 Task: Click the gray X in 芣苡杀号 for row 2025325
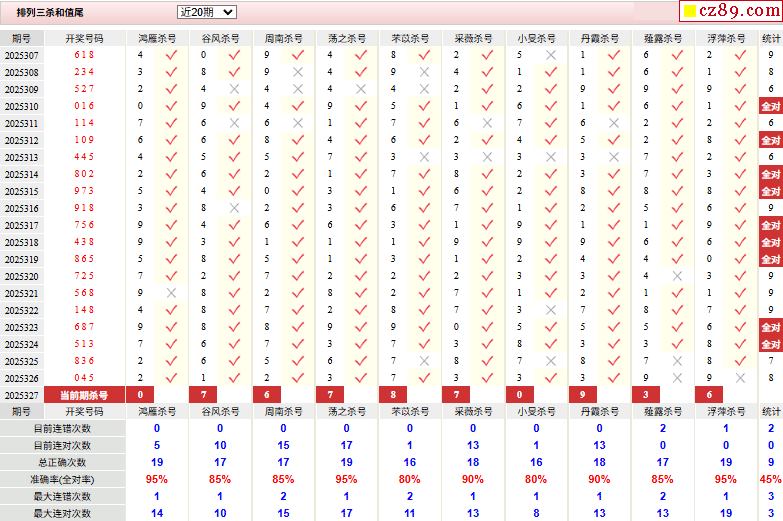click(x=424, y=361)
